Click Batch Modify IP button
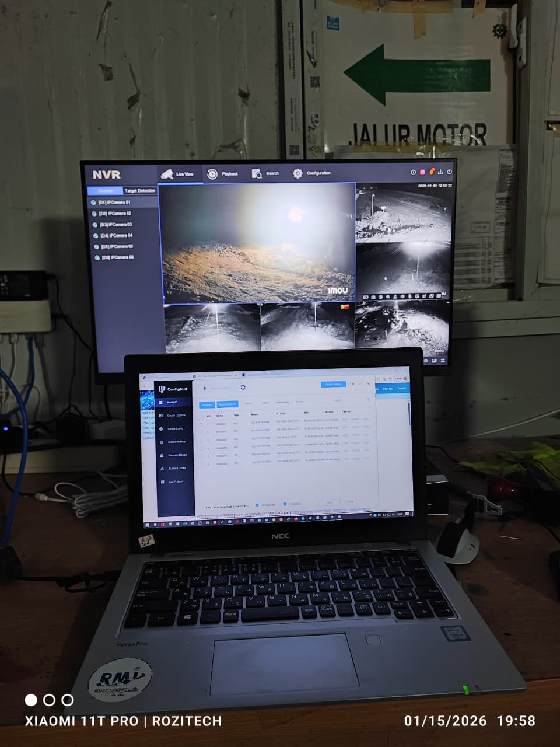Image resolution: width=560 pixels, height=747 pixels. 227,404
